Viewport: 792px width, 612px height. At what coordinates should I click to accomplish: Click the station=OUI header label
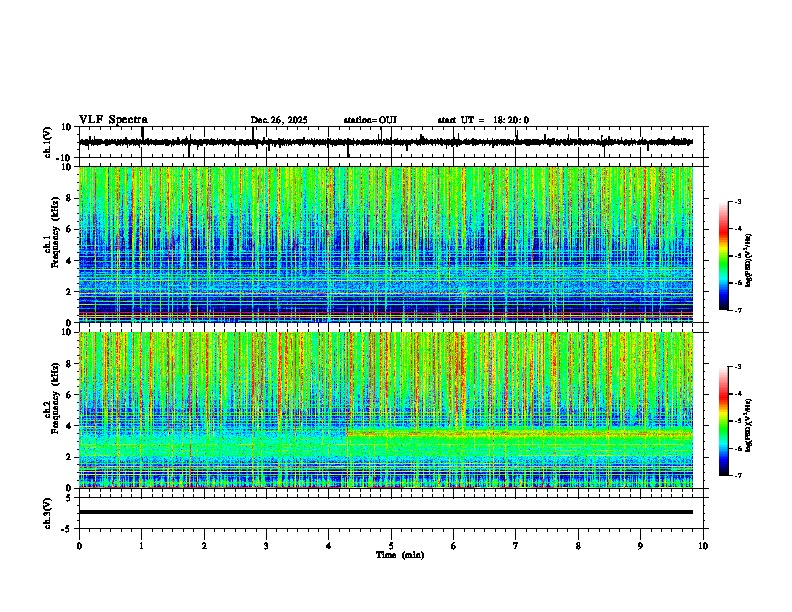coord(370,120)
